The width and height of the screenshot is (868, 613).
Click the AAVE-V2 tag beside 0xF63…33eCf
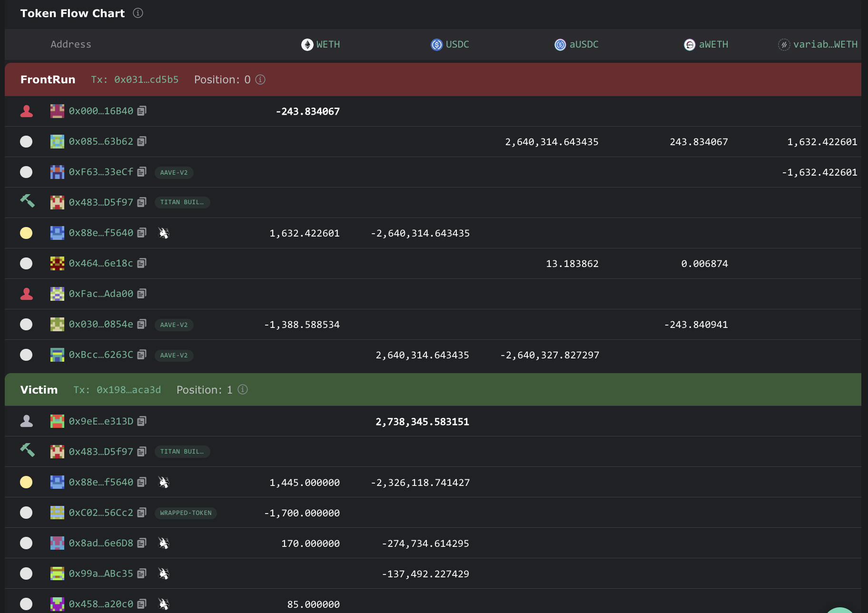point(174,172)
